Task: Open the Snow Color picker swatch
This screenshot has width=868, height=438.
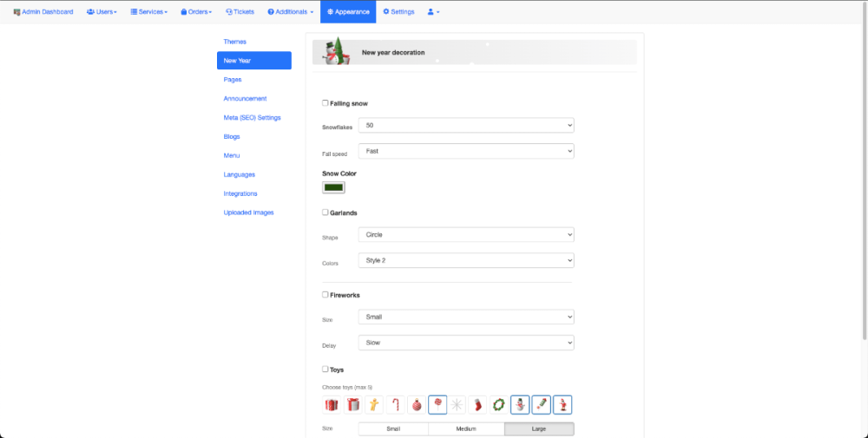Action: pyautogui.click(x=333, y=187)
